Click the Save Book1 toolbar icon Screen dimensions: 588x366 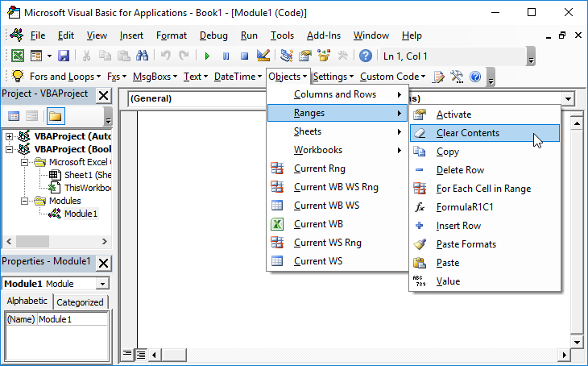click(63, 56)
